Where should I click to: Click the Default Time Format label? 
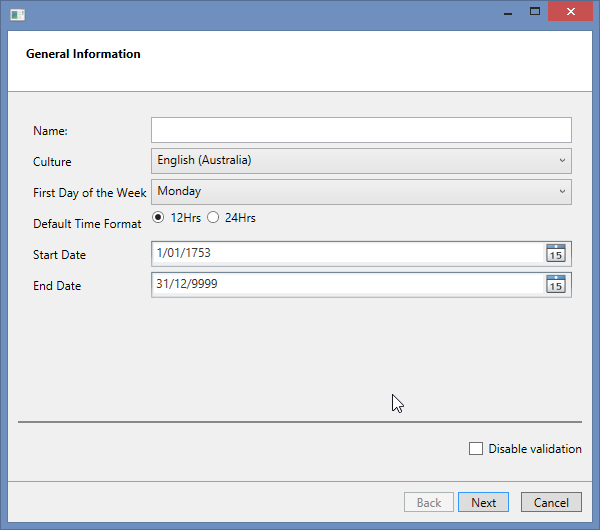[x=87, y=224]
